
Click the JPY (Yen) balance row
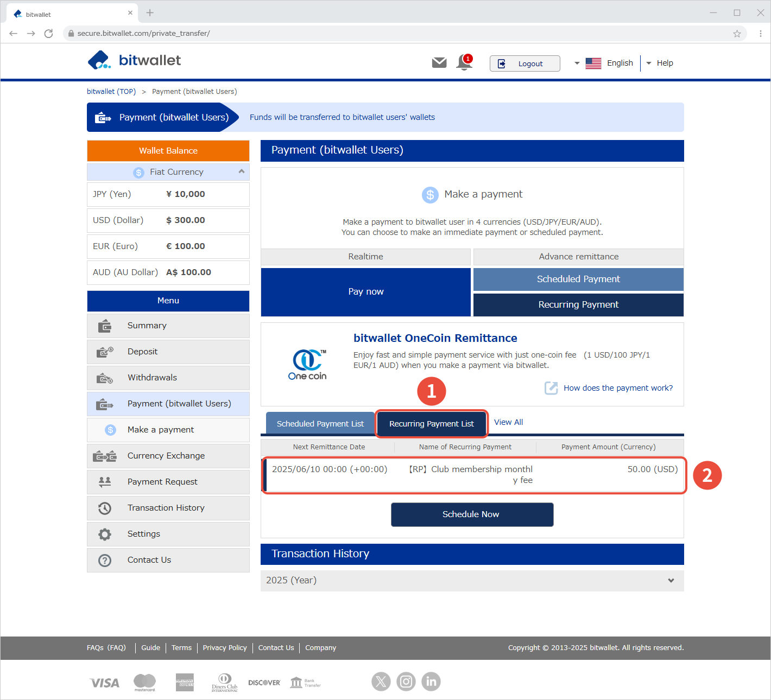pyautogui.click(x=168, y=194)
